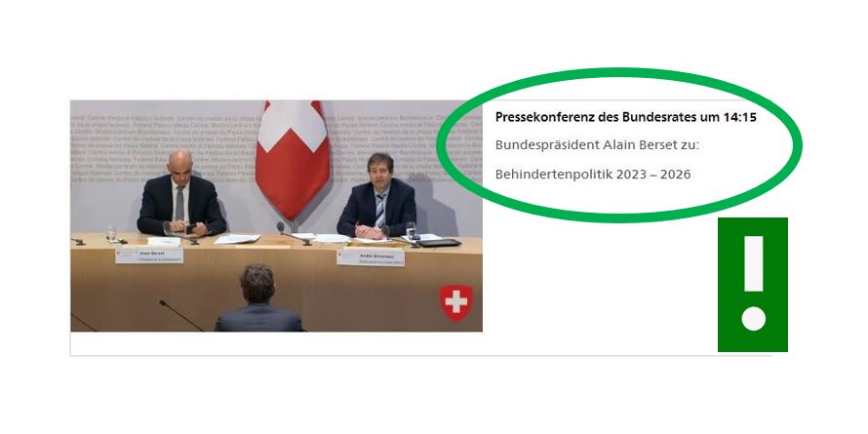Image resolution: width=868 pixels, height=434 pixels.
Task: Click the papers at the desk center
Action: (237, 239)
